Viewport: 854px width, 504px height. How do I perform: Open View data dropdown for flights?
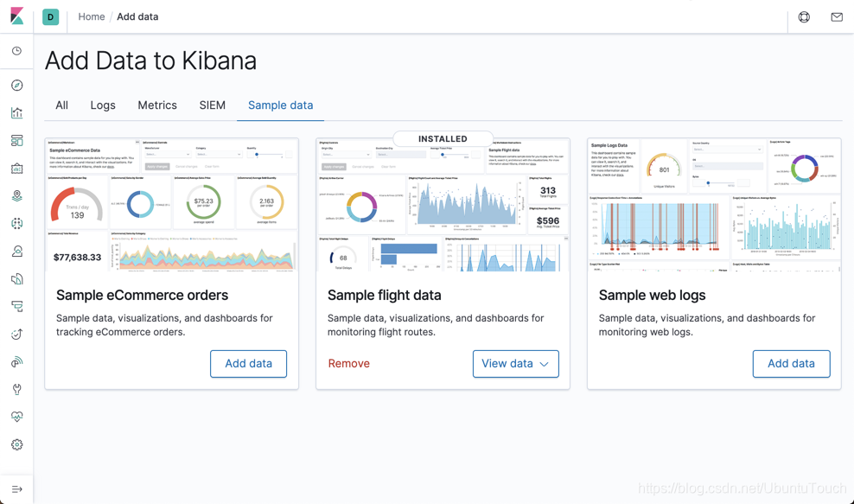point(516,363)
